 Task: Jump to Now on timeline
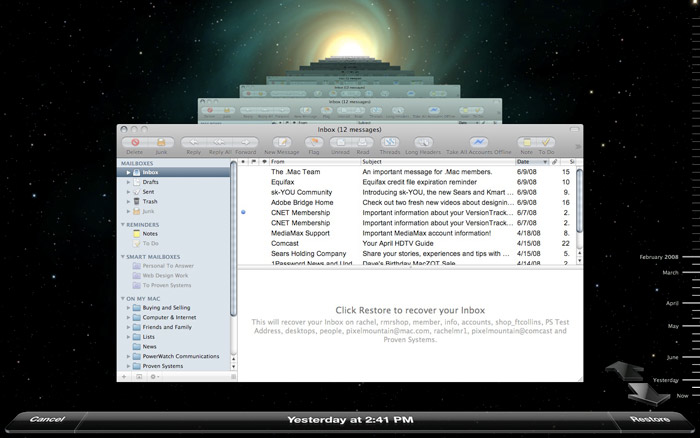(x=682, y=396)
